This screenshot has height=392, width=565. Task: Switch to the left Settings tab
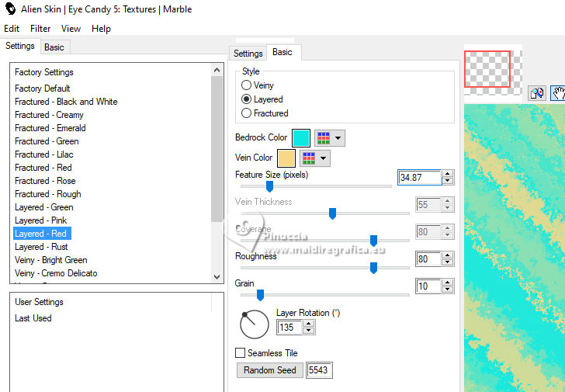tap(20, 46)
